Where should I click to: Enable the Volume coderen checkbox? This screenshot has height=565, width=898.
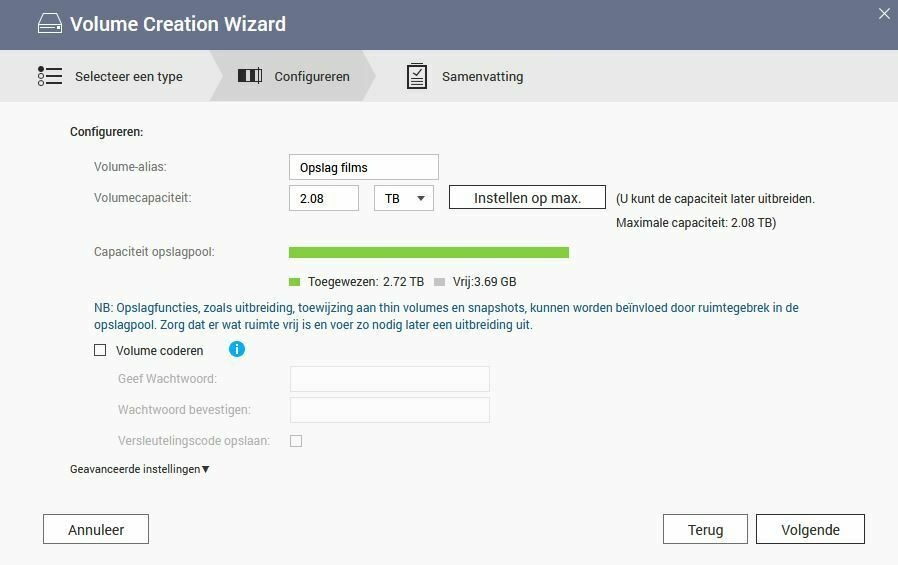[100, 350]
